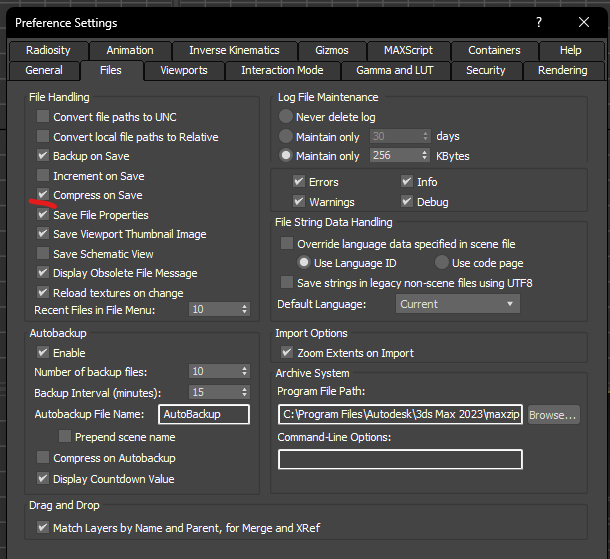Click the Autobackup File Name field
610x559 pixels.
pos(203,414)
